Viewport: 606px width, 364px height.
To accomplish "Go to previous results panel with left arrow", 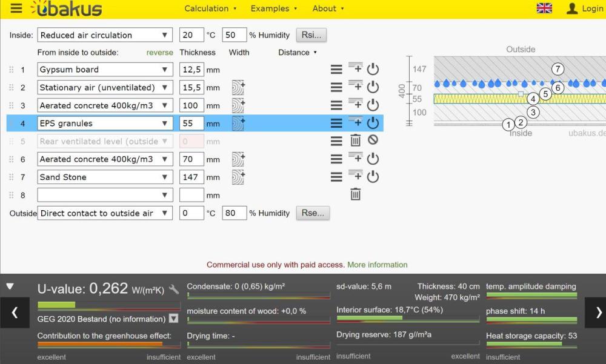I will (15, 313).
